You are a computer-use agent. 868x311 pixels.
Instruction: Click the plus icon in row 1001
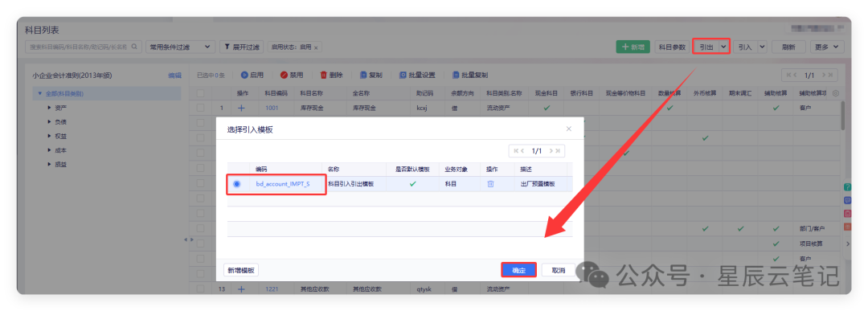tap(241, 108)
